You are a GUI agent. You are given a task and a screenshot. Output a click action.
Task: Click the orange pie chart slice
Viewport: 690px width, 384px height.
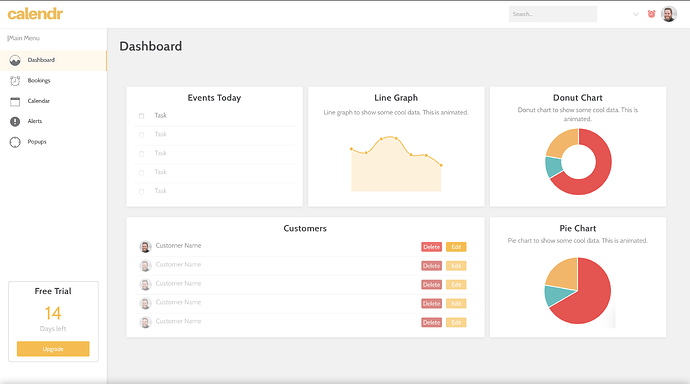pyautogui.click(x=565, y=275)
